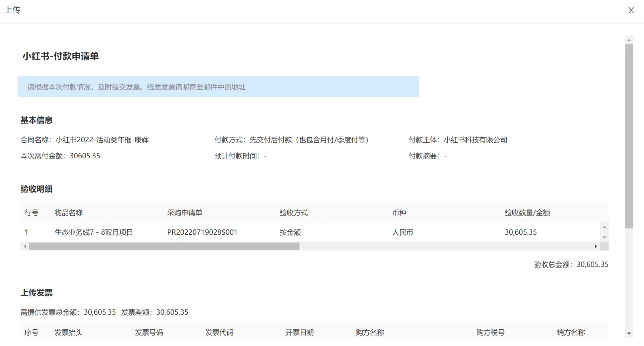Click the 验收明细 table's small down arrow
Viewport: 644px width, 346px height.
tap(604, 237)
